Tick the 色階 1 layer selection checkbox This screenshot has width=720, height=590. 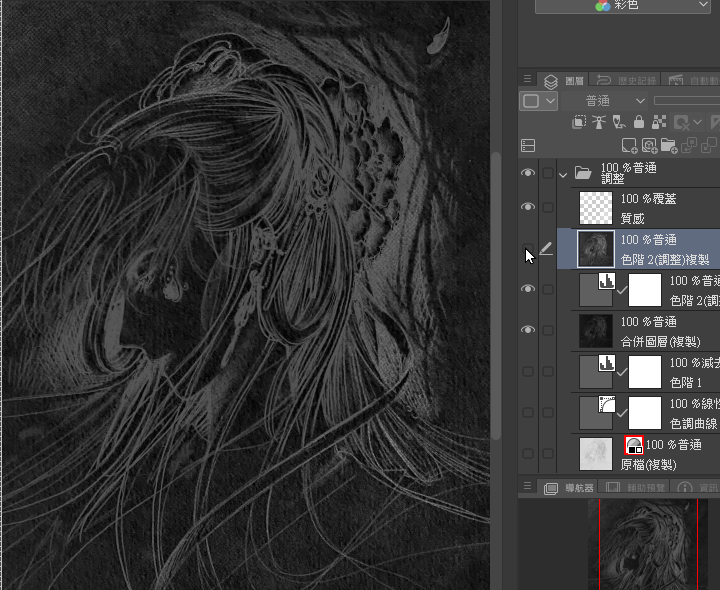(547, 371)
